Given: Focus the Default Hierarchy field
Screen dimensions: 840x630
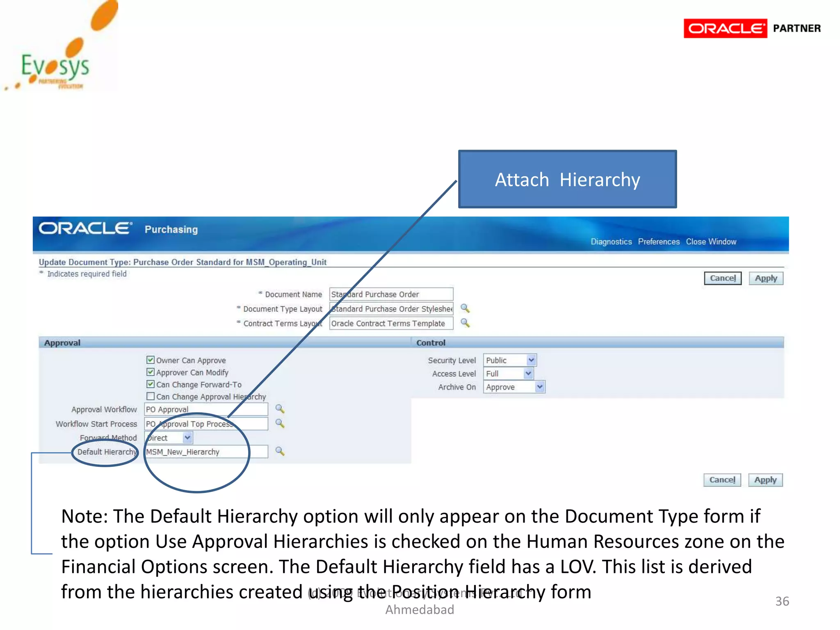Looking at the screenshot, I should (206, 452).
